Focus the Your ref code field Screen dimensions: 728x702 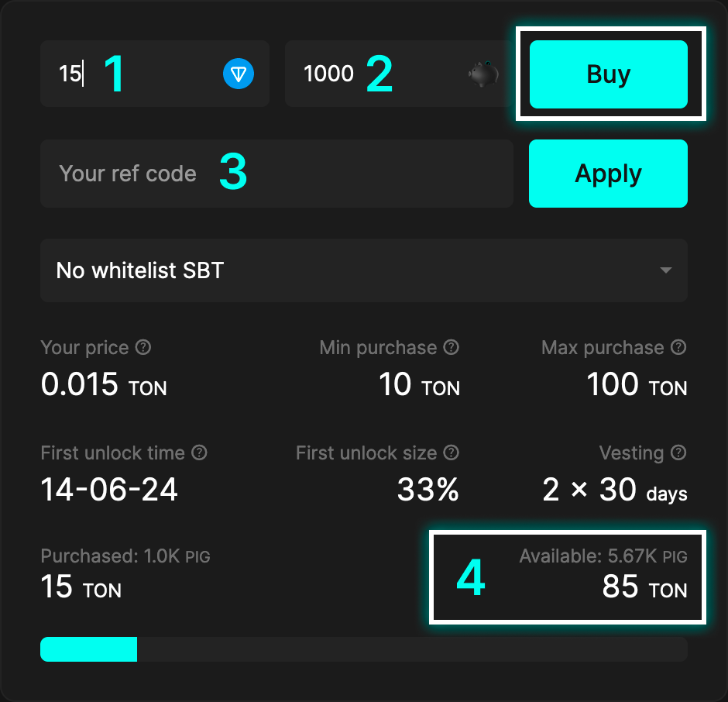[x=276, y=174]
